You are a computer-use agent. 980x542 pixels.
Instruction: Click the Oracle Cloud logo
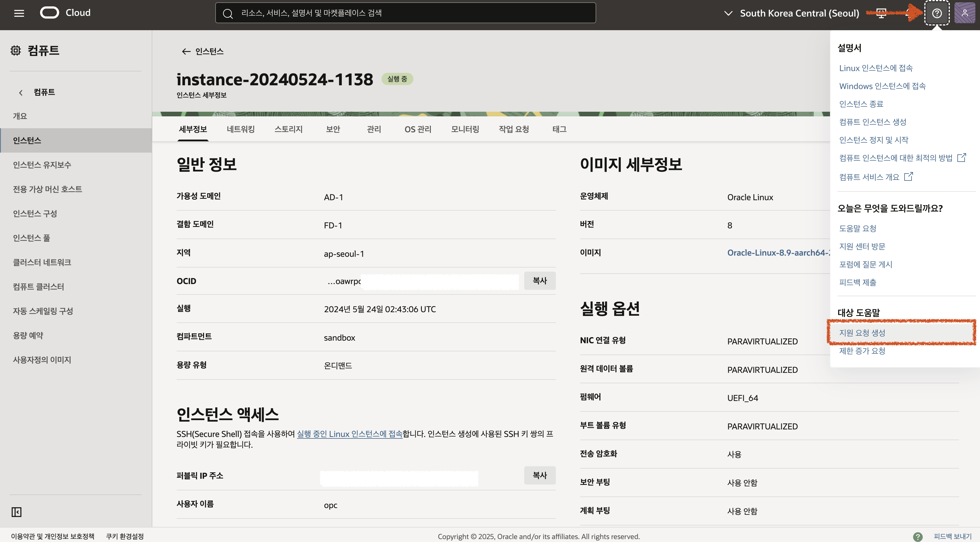[x=49, y=13]
